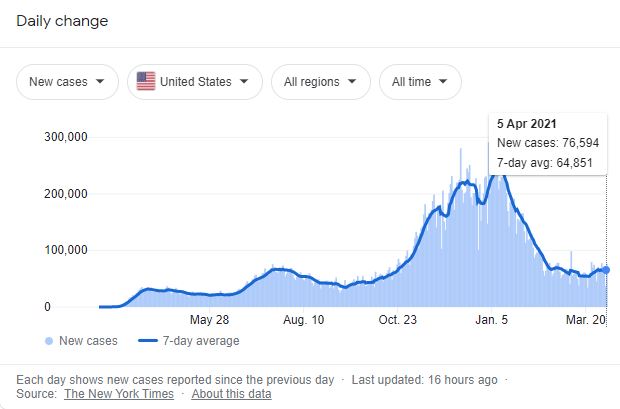620x409 pixels.
Task: Open the New cases dropdown
Action: (67, 82)
